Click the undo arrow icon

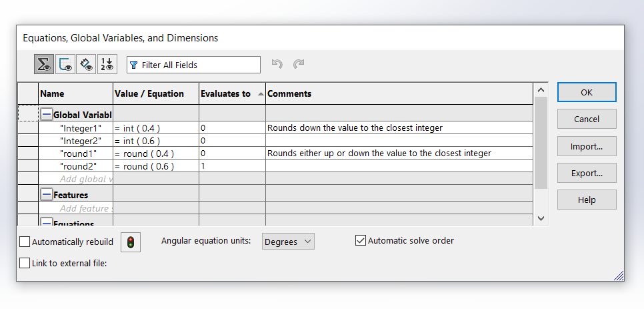tap(277, 64)
